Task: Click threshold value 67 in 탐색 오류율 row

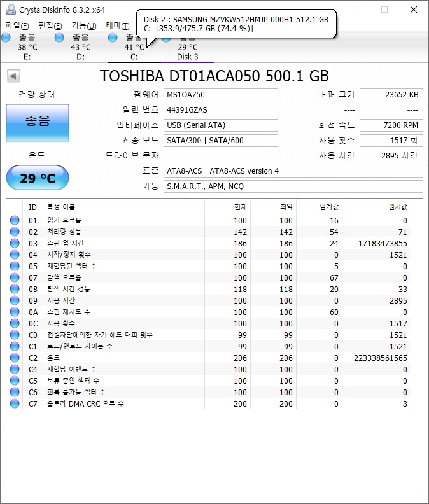Action: 334,277
